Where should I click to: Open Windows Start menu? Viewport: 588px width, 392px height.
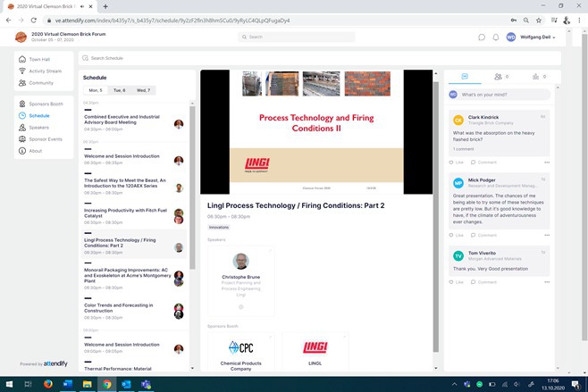(x=9, y=384)
